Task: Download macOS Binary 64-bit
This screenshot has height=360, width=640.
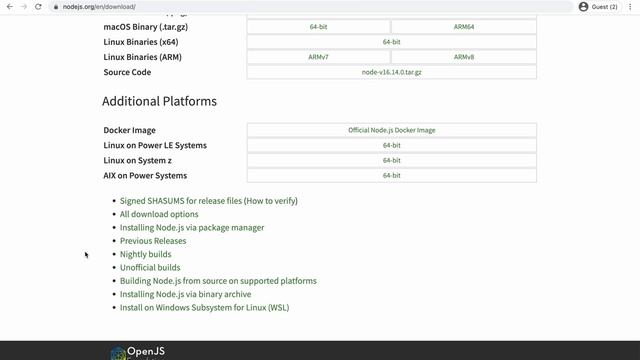Action: [318, 27]
